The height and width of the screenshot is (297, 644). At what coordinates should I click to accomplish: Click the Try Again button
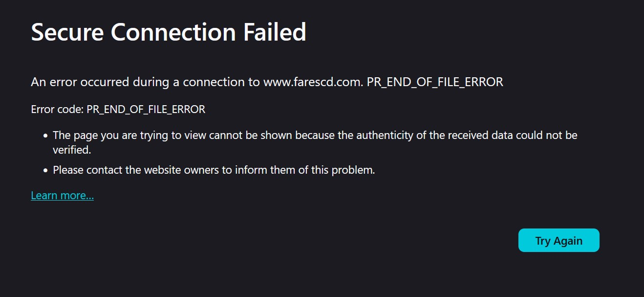pyautogui.click(x=558, y=240)
